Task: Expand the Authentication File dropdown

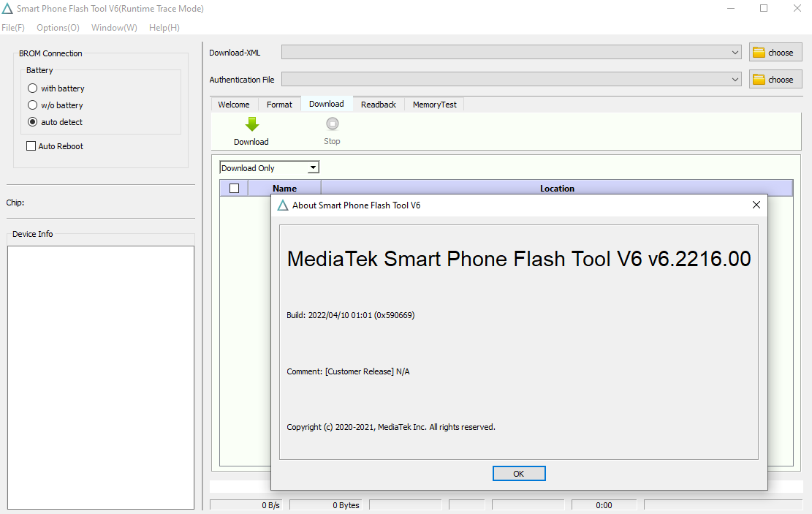Action: pos(735,79)
